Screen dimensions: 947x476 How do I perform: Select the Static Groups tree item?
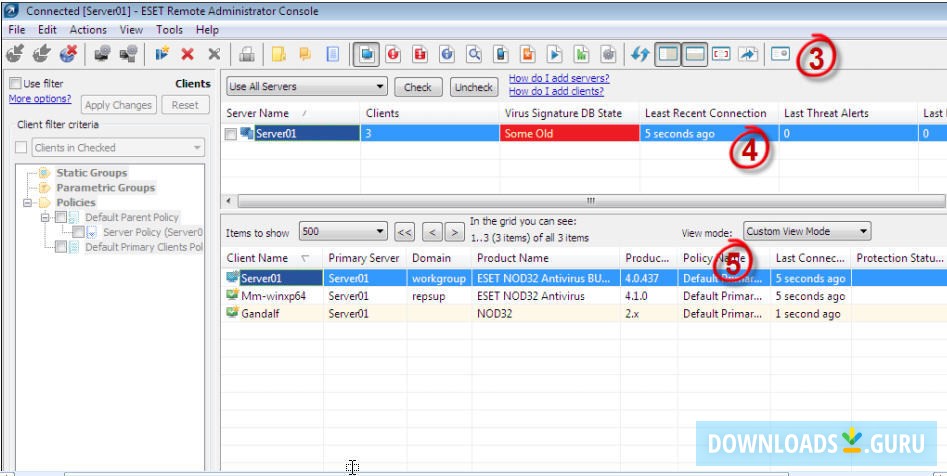click(x=92, y=173)
